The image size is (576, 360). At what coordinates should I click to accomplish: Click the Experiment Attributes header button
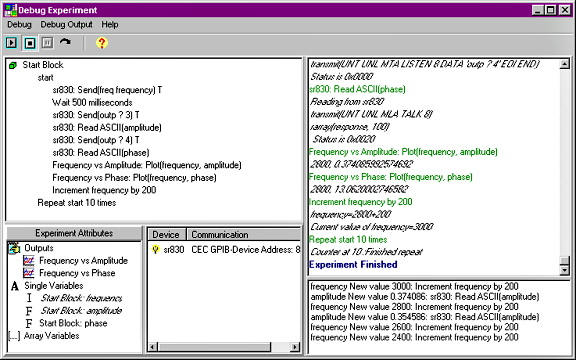(x=74, y=234)
